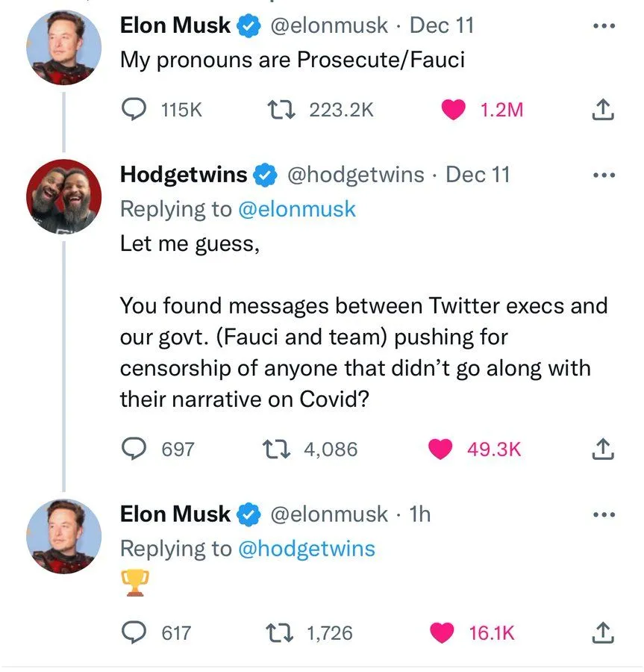Open the Dec 11 timestamp on Hodgetwins tweet
The image size is (644, 672).
pos(478,175)
